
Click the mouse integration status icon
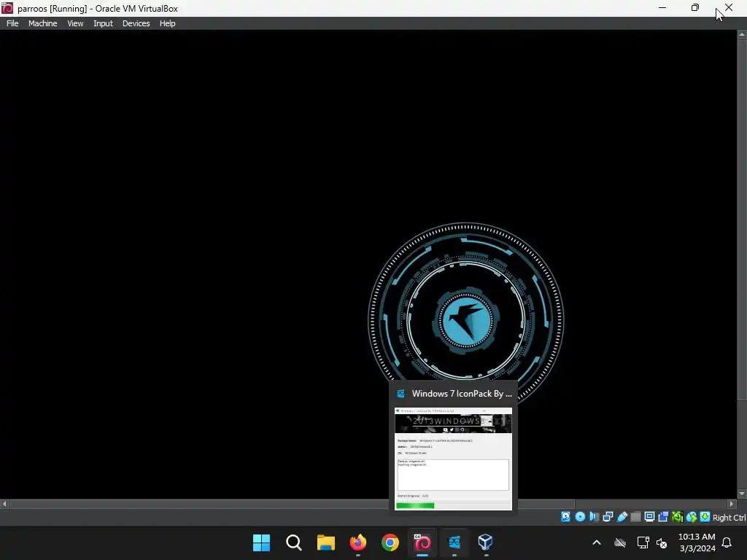pyautogui.click(x=692, y=517)
